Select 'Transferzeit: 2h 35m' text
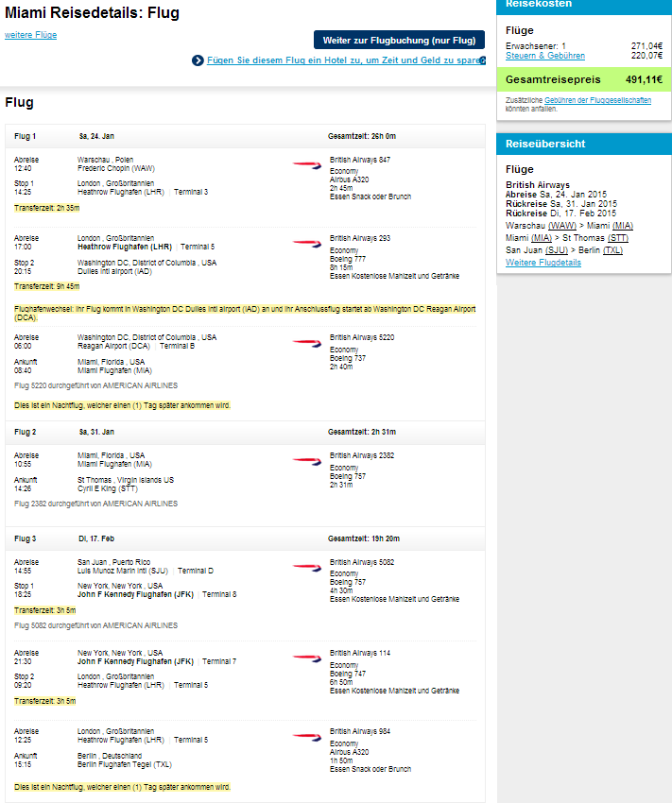 46,208
